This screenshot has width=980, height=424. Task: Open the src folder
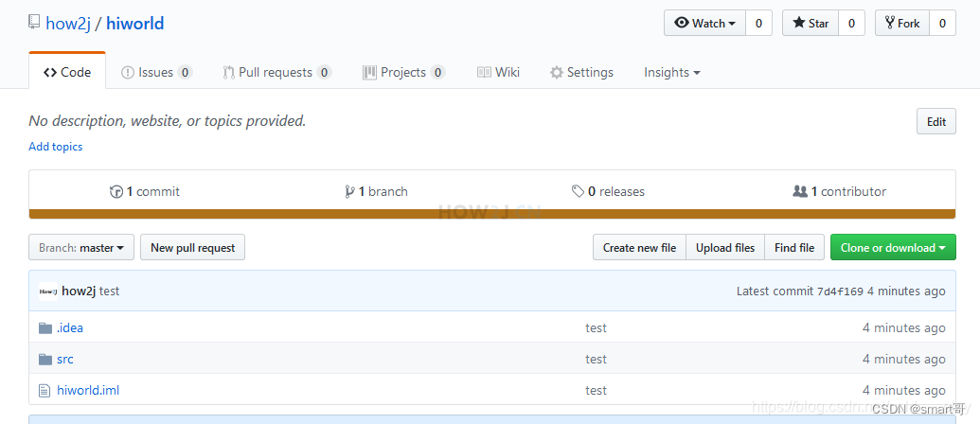click(x=65, y=359)
